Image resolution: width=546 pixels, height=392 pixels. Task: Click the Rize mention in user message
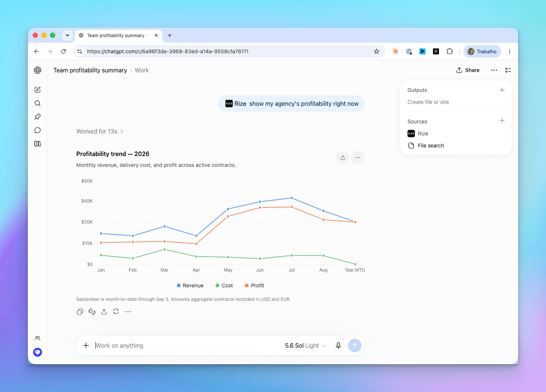pos(236,104)
